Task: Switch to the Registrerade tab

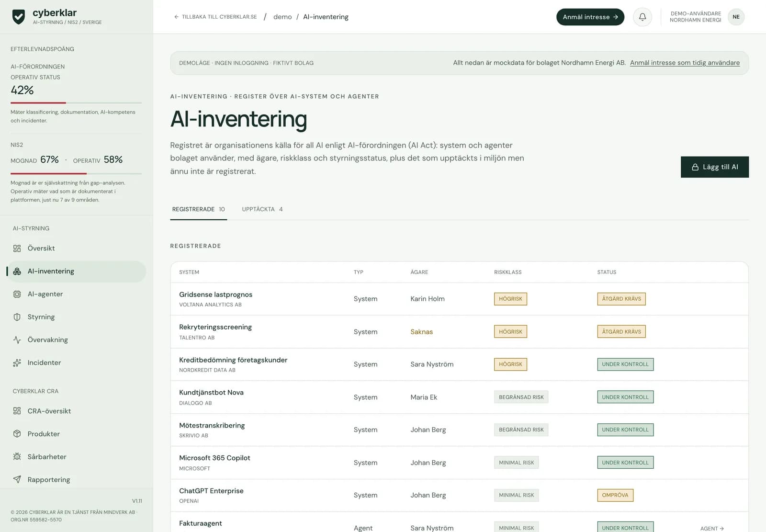Action: pos(198,209)
